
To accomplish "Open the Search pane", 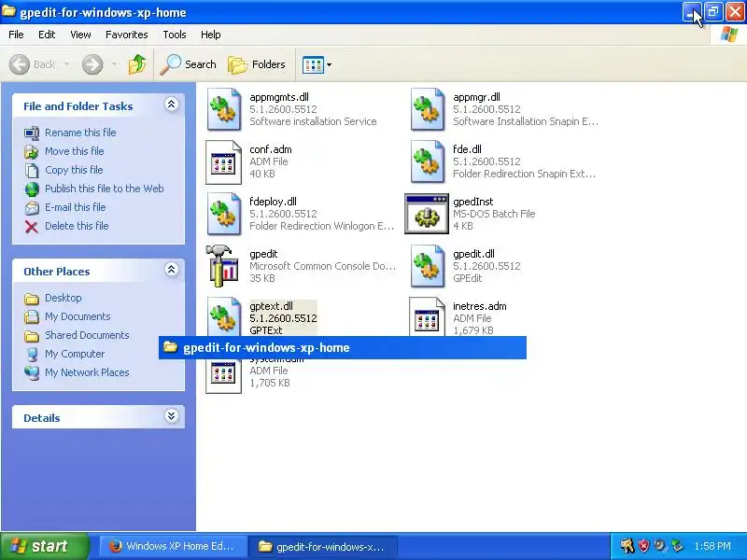I will pyautogui.click(x=189, y=64).
